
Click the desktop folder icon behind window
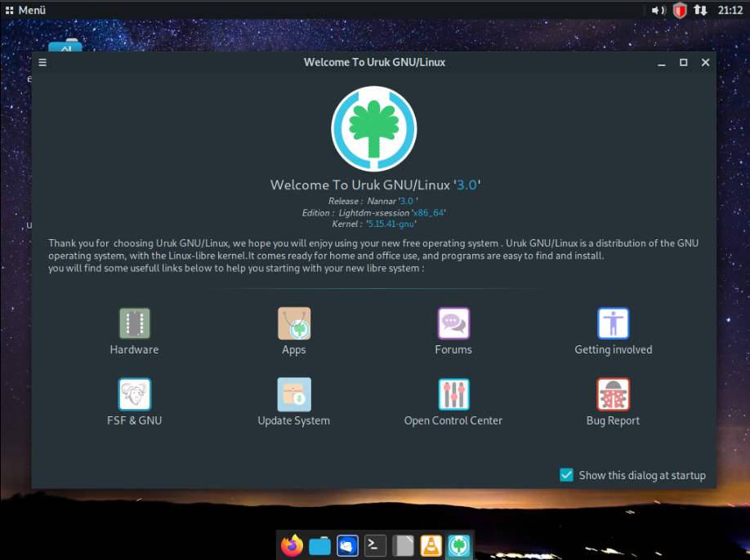65,46
